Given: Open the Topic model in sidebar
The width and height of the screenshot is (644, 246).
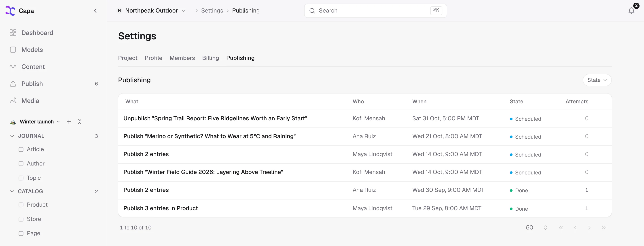Looking at the screenshot, I should tap(34, 178).
